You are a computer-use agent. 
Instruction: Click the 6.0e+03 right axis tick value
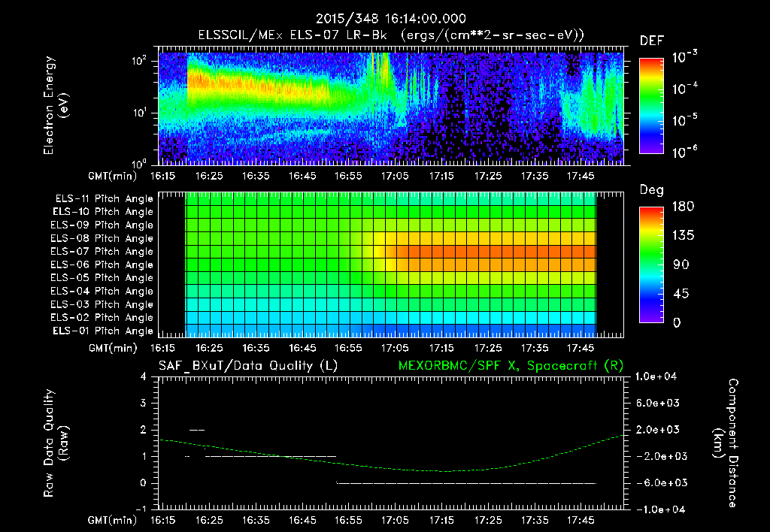(658, 403)
